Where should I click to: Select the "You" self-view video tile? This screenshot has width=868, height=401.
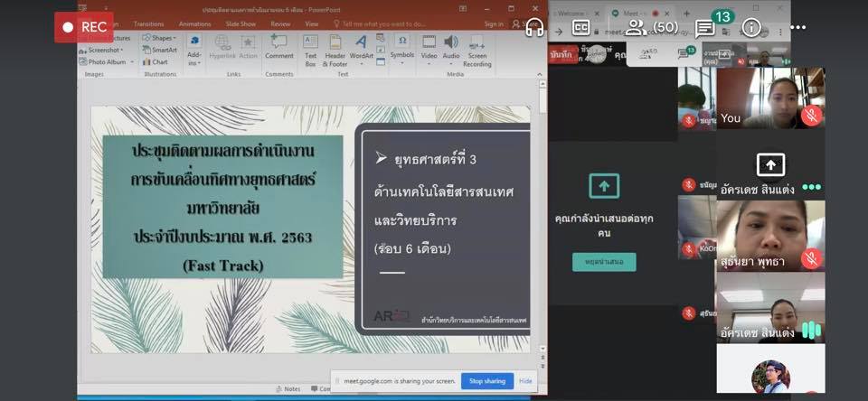coord(770,99)
